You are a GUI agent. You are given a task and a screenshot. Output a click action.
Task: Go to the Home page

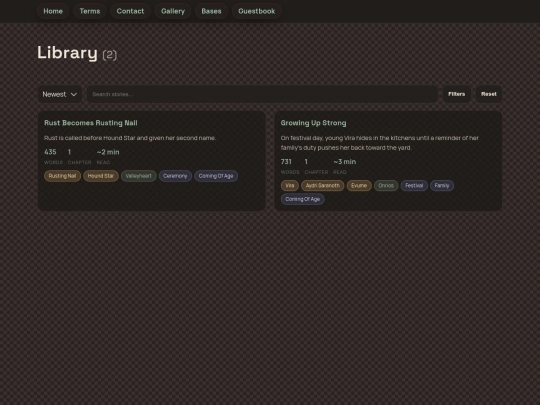point(53,11)
